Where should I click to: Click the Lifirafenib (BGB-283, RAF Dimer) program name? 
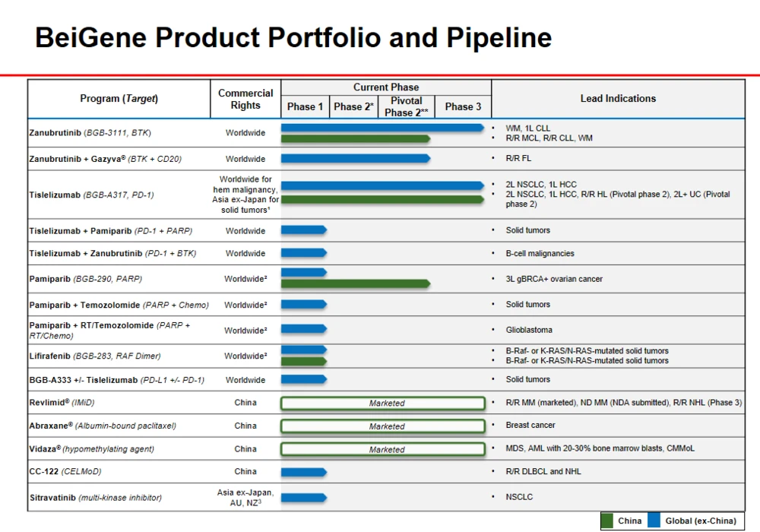[95, 356]
